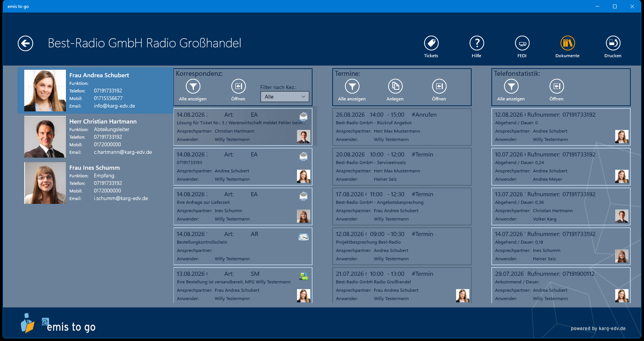Click Christian Hartmann's Abteilungsleiter function
Image resolution: width=644 pixels, height=341 pixels.
112,130
